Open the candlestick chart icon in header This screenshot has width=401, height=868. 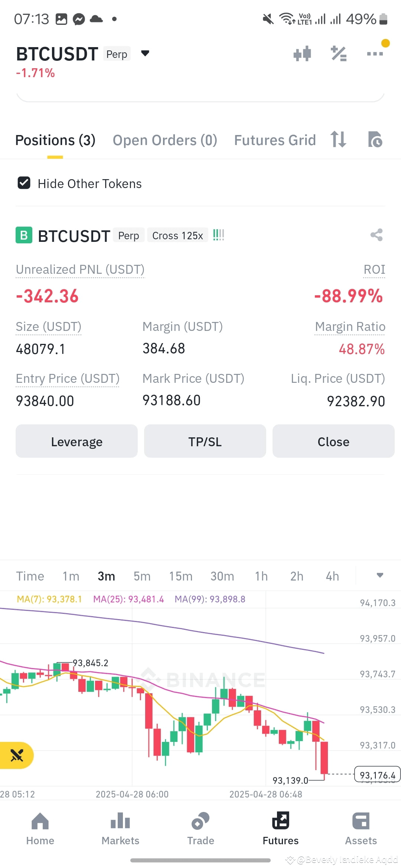(302, 54)
